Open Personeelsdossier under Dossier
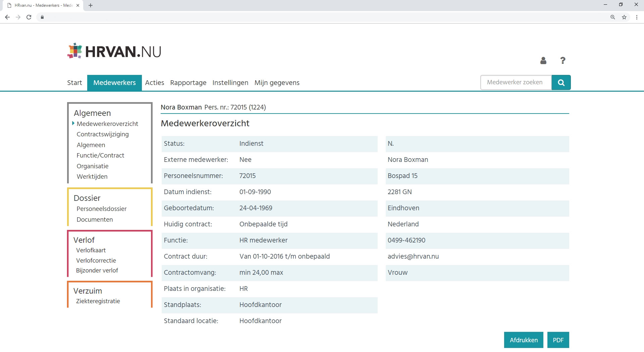This screenshot has width=644, height=352. (102, 209)
